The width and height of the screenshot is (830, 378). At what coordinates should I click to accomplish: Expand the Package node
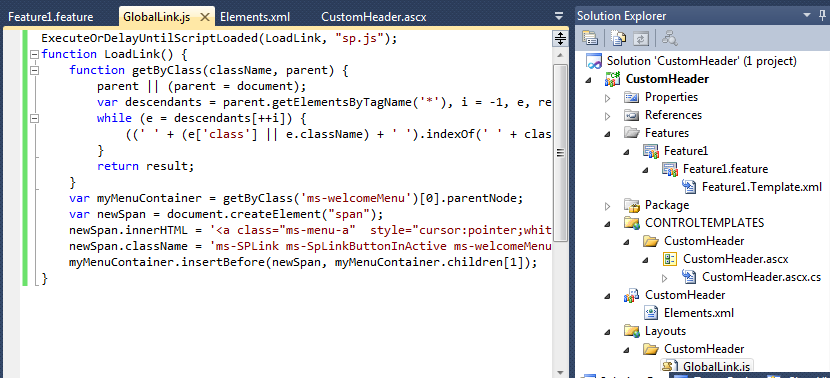click(608, 205)
